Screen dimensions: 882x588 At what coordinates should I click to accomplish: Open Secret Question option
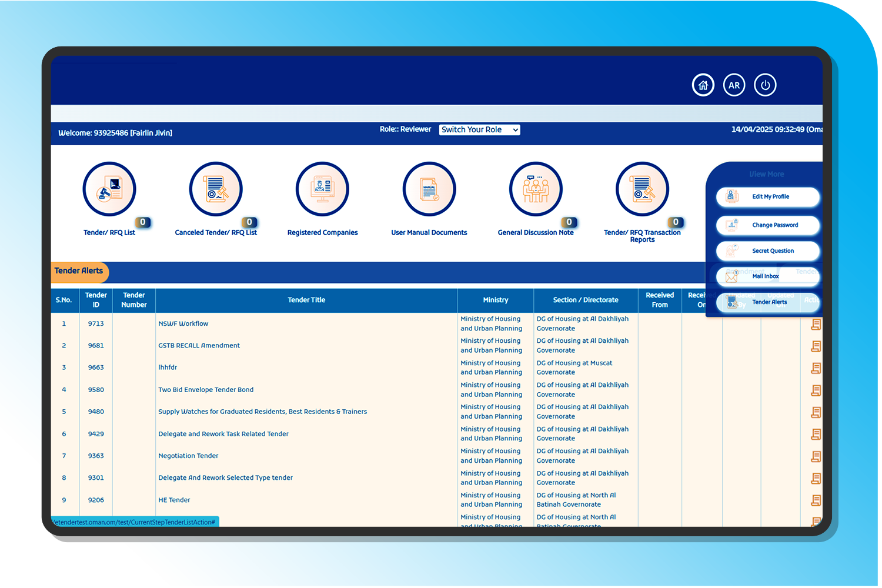pyautogui.click(x=767, y=251)
